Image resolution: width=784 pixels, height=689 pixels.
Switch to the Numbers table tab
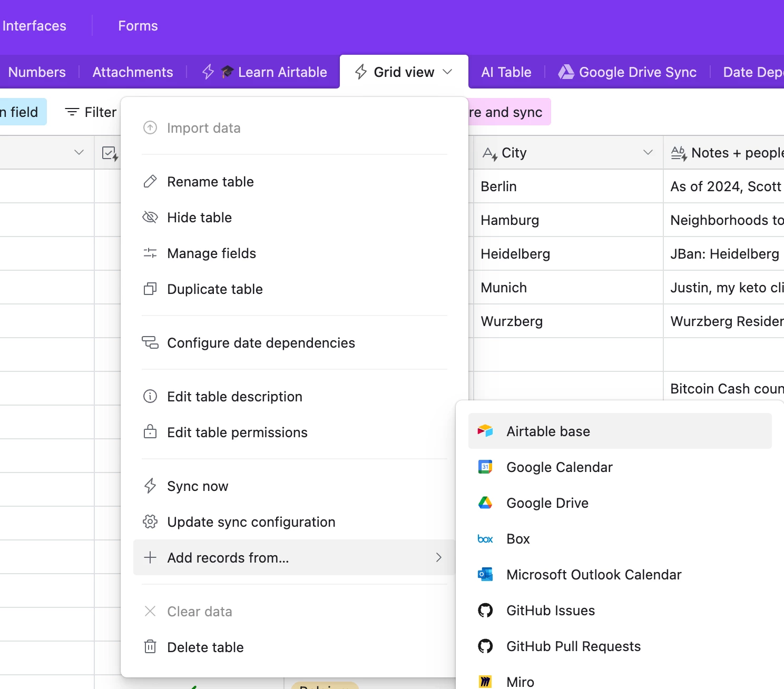pyautogui.click(x=37, y=72)
